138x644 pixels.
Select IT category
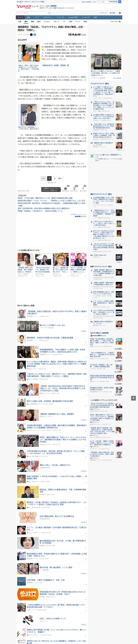tap(64, 21)
